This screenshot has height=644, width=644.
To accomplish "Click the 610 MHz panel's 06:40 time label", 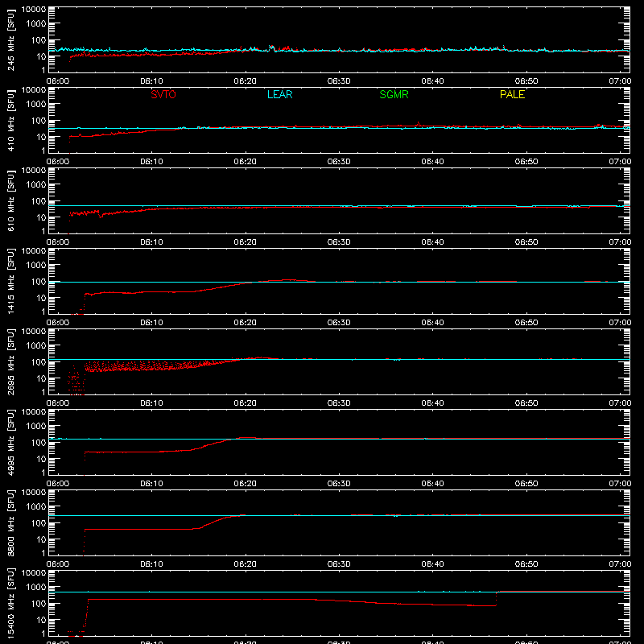I will (432, 242).
